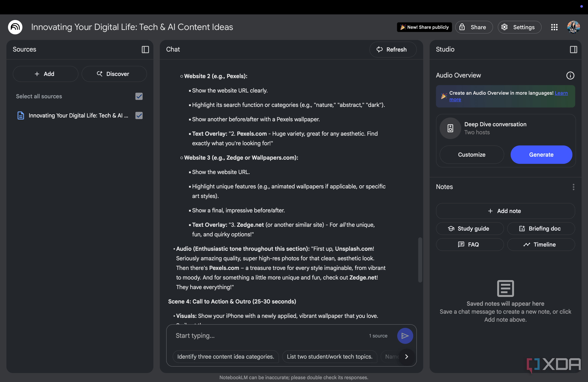The width and height of the screenshot is (588, 382).
Task: Open Google apps grid
Action: click(x=554, y=27)
